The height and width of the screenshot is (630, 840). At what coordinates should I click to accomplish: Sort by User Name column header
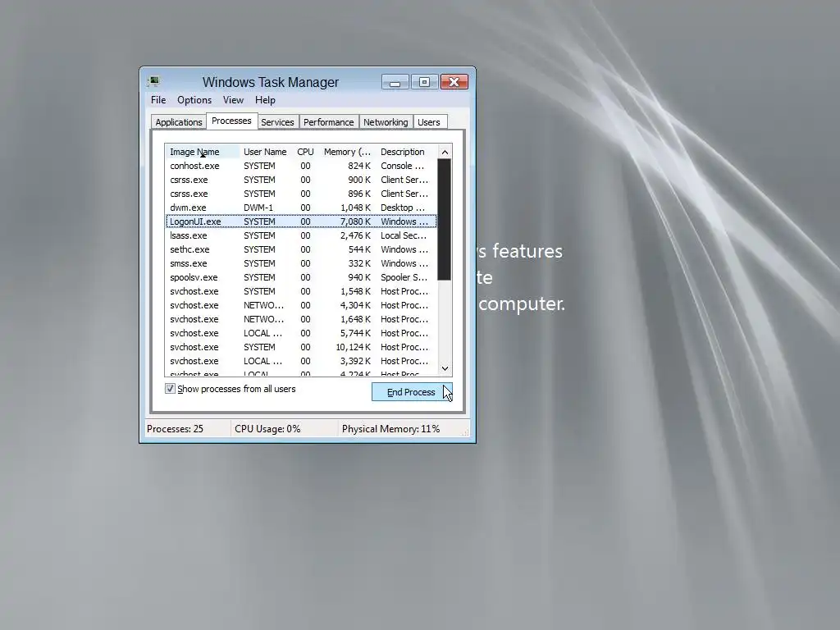pyautogui.click(x=265, y=152)
